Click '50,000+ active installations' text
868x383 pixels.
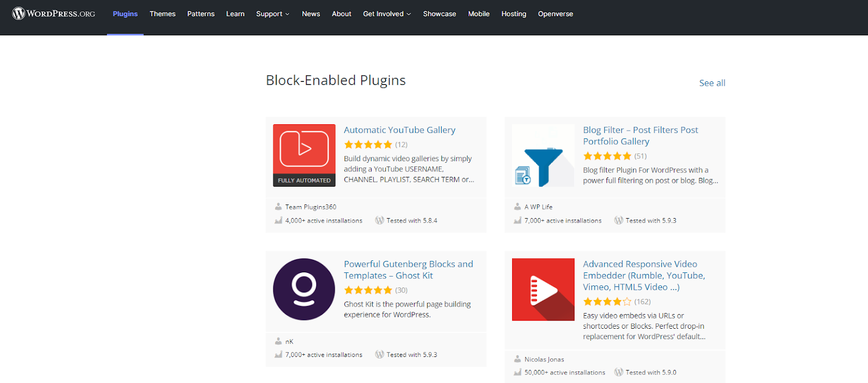[565, 372]
